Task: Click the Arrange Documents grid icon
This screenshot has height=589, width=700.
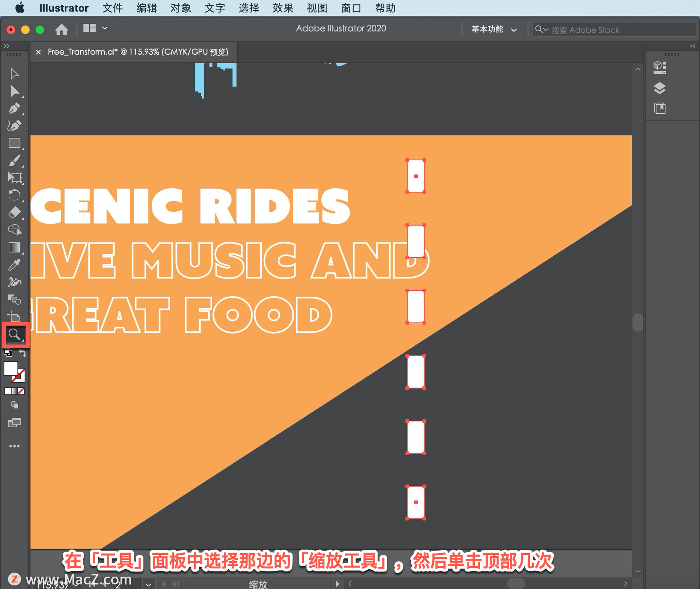Action: 89,28
